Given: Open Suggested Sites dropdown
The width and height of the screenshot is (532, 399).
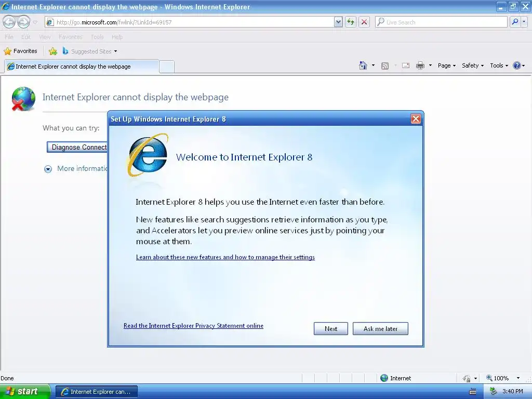Looking at the screenshot, I should [x=90, y=51].
